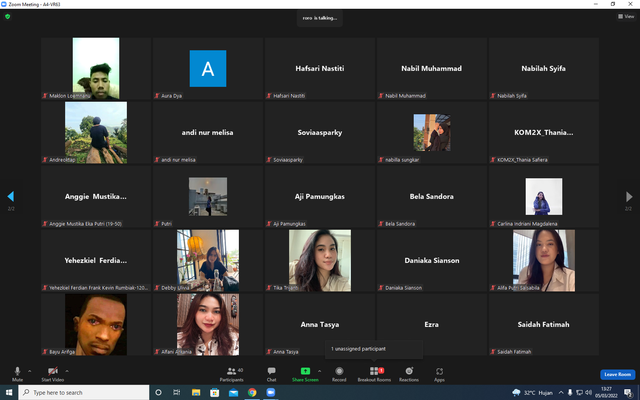The width and height of the screenshot is (640, 400).
Task: Open the Windows Start menu
Action: point(9,392)
